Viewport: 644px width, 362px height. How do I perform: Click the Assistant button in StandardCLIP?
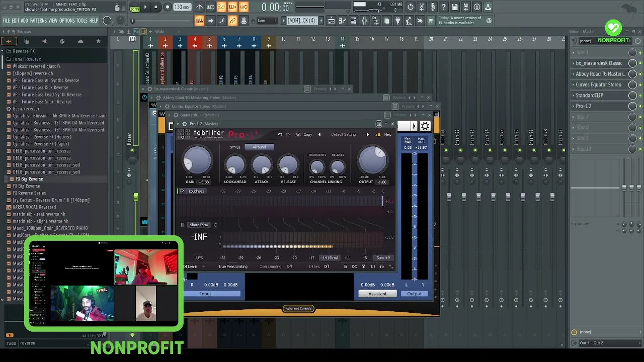pyautogui.click(x=377, y=294)
